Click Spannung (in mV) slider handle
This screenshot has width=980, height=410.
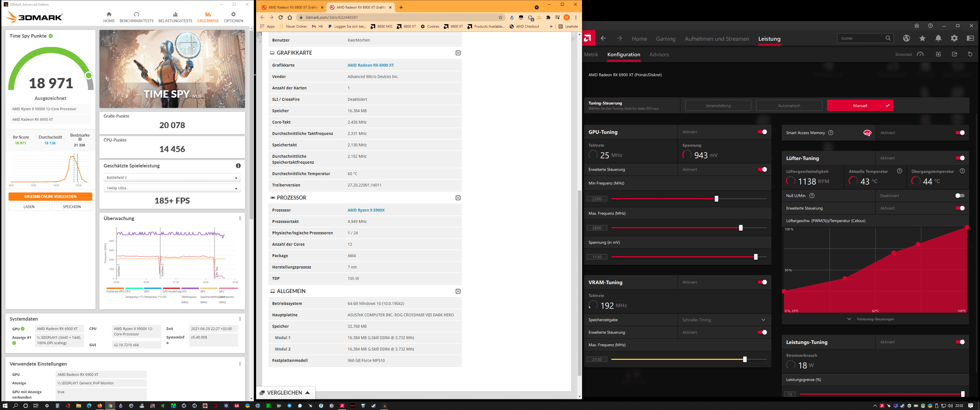(x=756, y=257)
